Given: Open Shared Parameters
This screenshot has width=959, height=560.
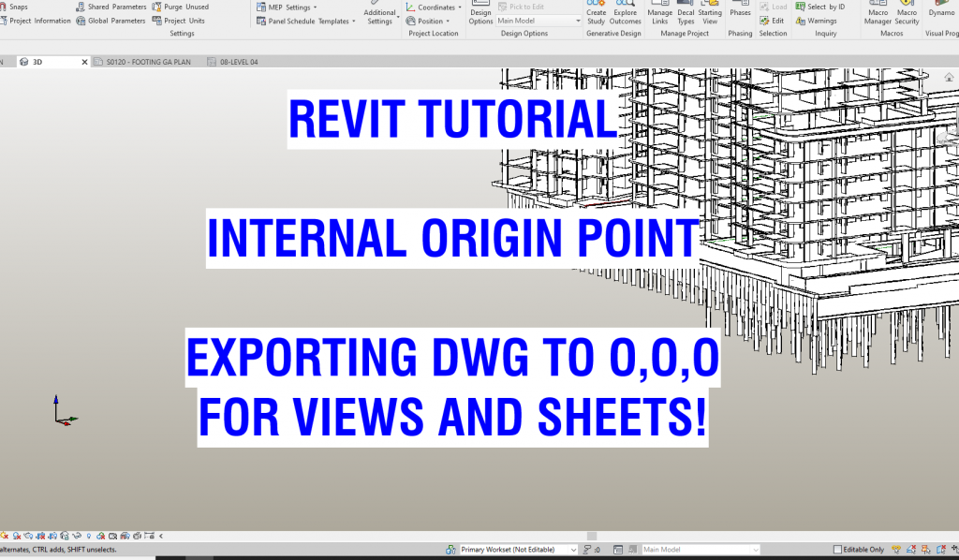Looking at the screenshot, I should coord(111,7).
